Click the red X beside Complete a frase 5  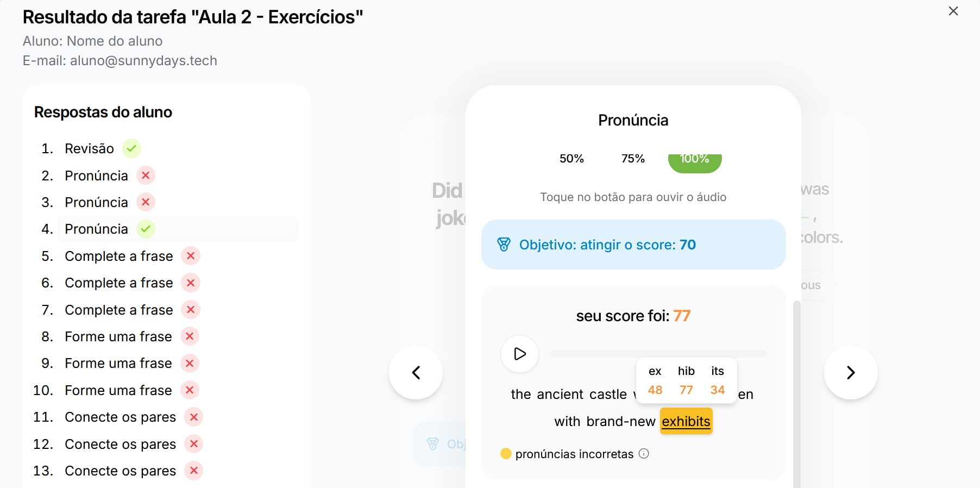coord(190,255)
